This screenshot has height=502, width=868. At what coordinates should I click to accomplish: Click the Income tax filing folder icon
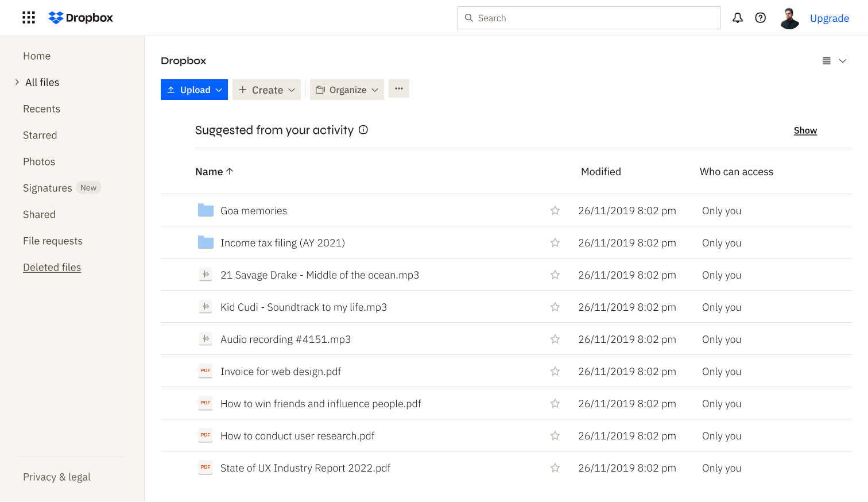206,242
